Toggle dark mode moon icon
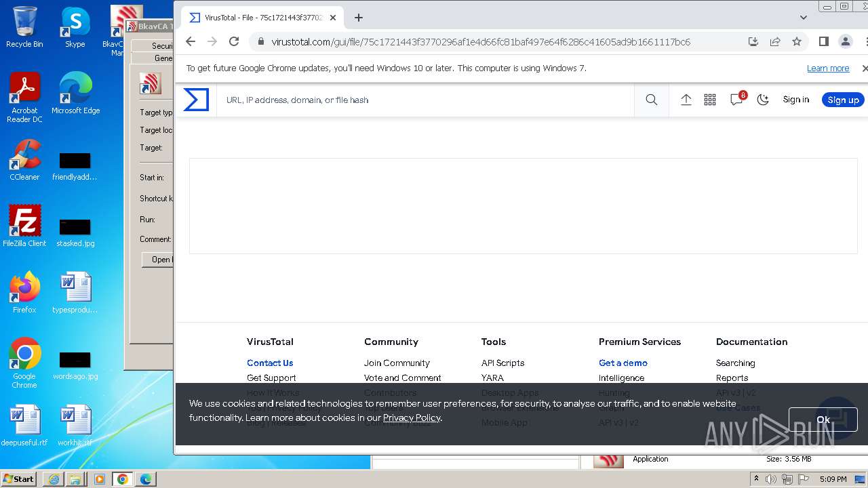868x488 pixels. [763, 100]
